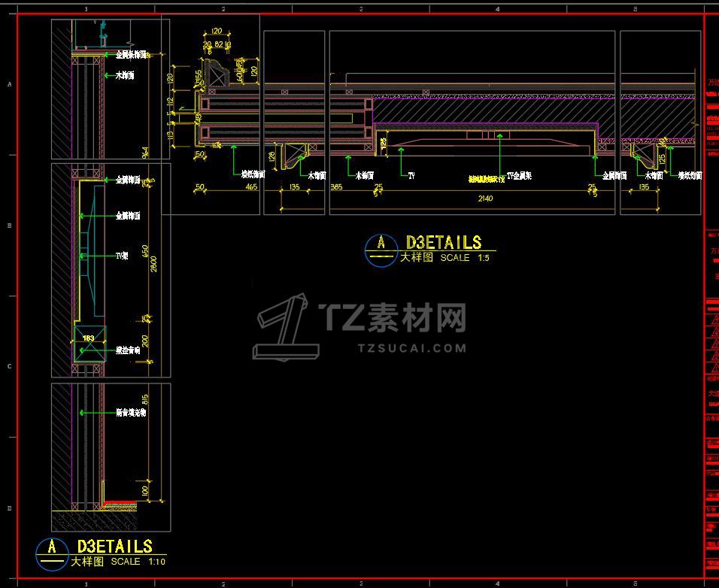The image size is (719, 588).
Task: Pick the red floor finish strip
Action: coord(120,503)
